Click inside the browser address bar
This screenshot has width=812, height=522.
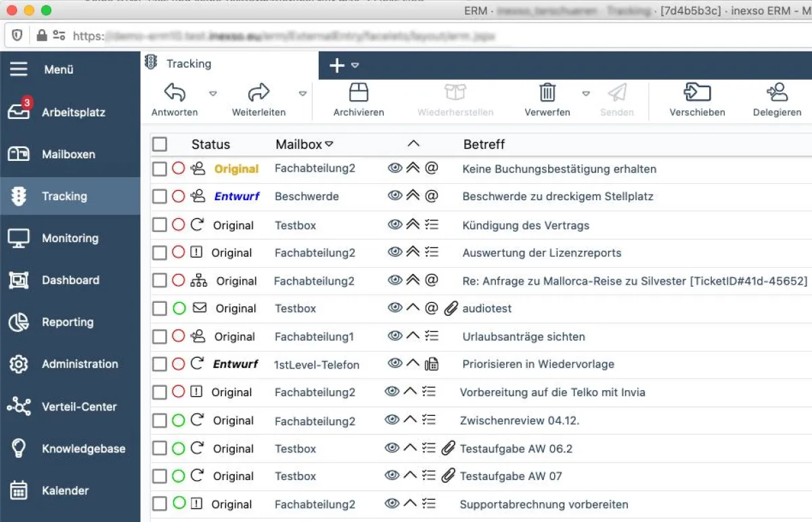pos(271,37)
